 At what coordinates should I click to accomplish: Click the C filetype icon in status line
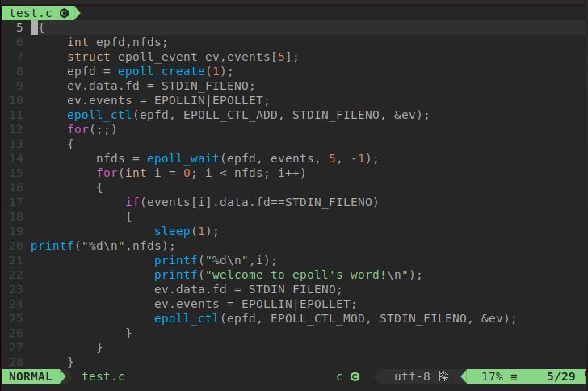(355, 376)
